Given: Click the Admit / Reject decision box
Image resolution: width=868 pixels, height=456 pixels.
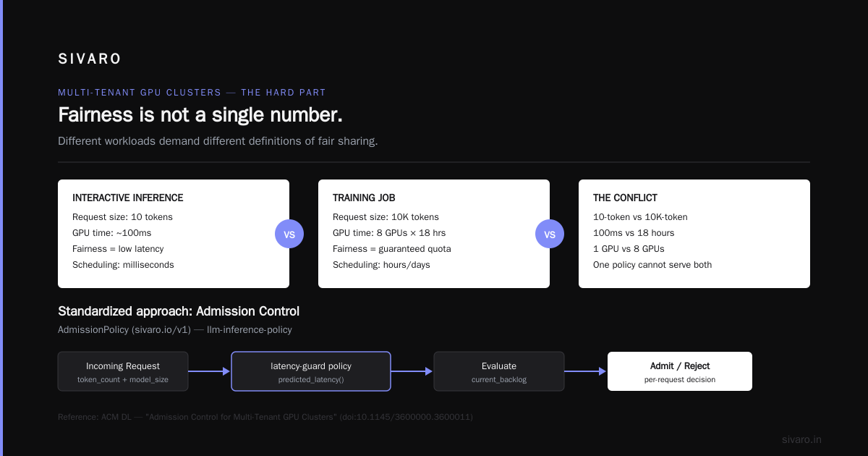Looking at the screenshot, I should pos(680,371).
